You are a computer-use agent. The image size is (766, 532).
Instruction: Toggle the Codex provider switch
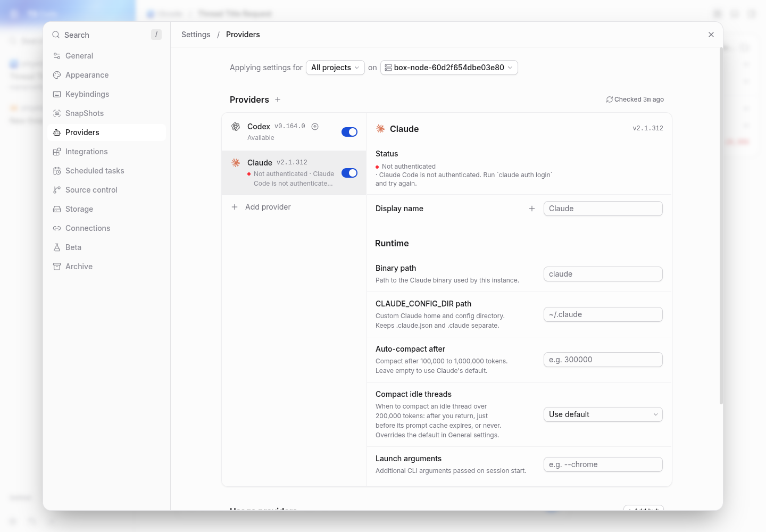pyautogui.click(x=349, y=132)
